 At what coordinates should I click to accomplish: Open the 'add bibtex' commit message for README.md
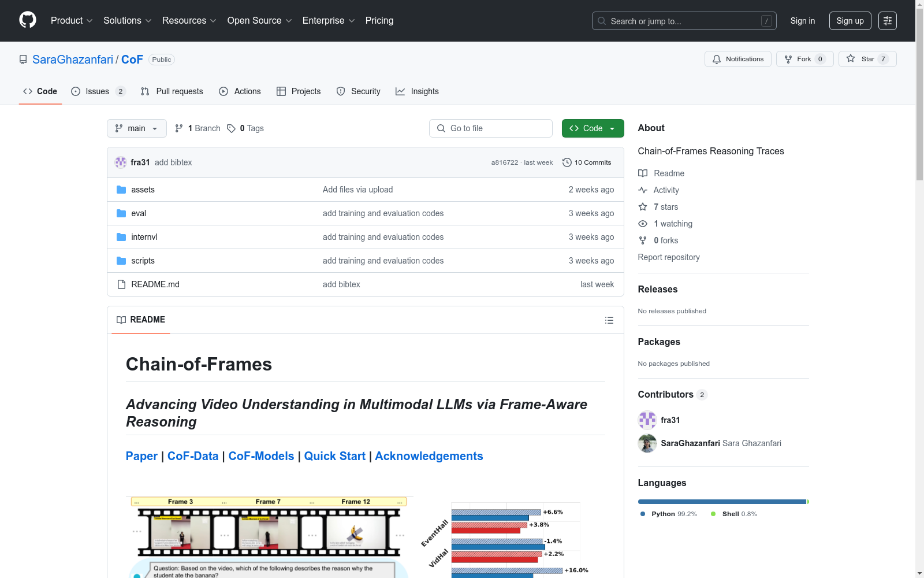tap(341, 284)
